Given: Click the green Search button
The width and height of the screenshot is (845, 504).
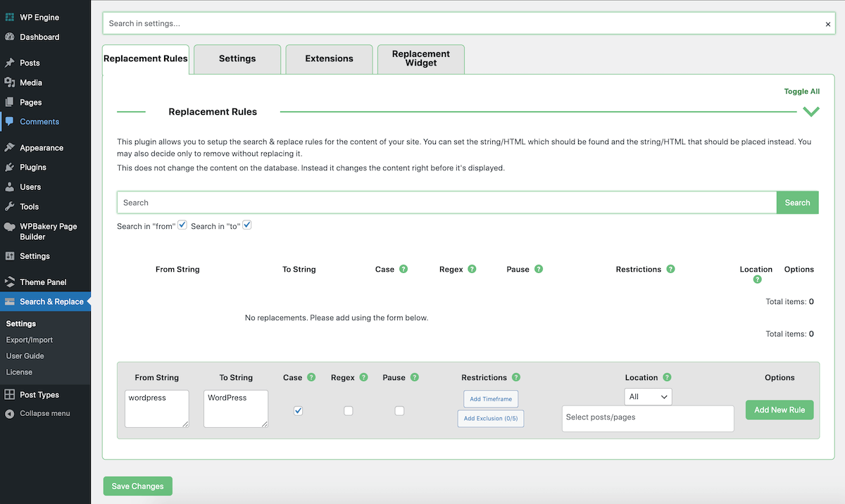Looking at the screenshot, I should coord(797,203).
